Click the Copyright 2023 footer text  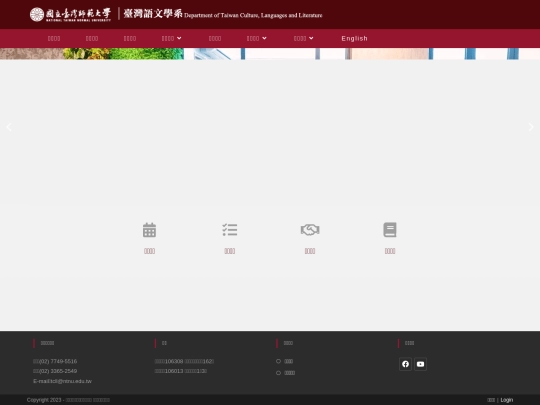coord(68,400)
